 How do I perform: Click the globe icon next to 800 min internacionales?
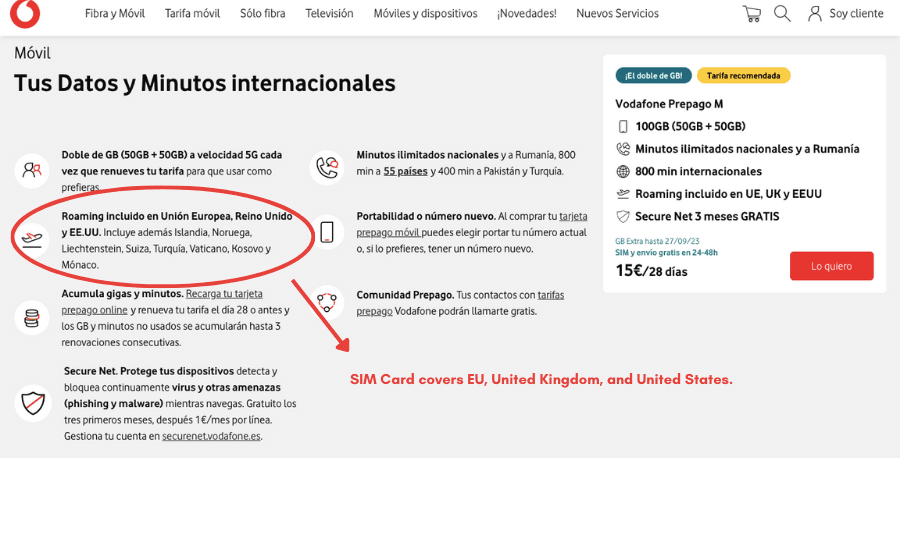point(623,172)
